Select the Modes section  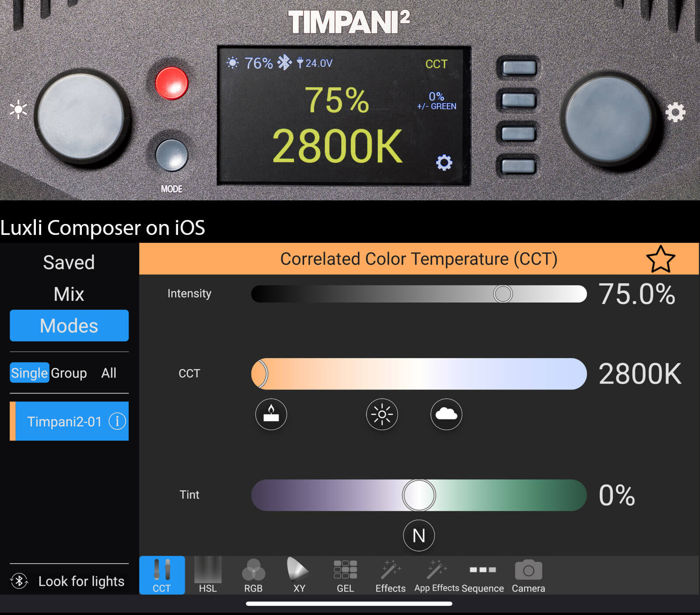click(69, 325)
